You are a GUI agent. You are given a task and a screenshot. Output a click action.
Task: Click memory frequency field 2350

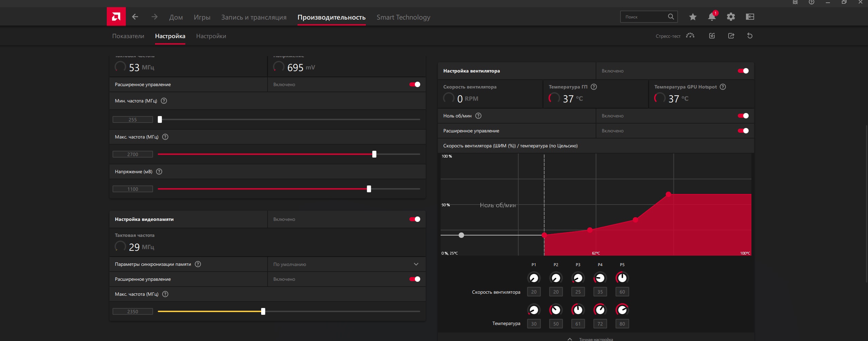133,311
